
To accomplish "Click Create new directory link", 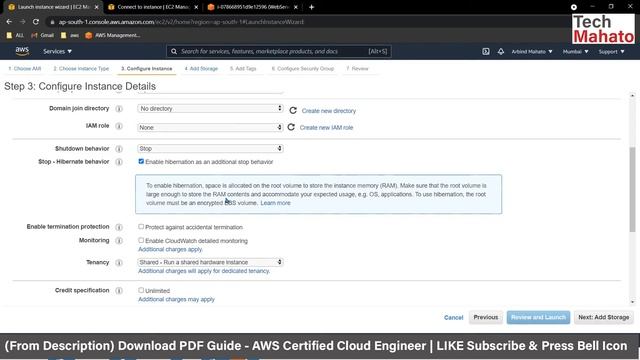I will click(x=329, y=111).
